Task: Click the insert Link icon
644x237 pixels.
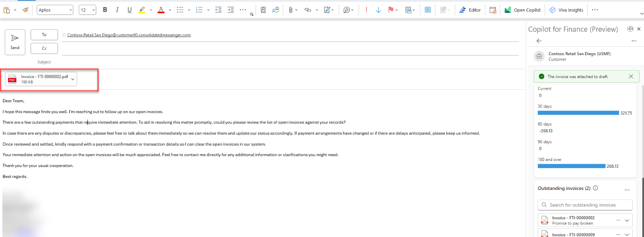Action: coord(308,10)
